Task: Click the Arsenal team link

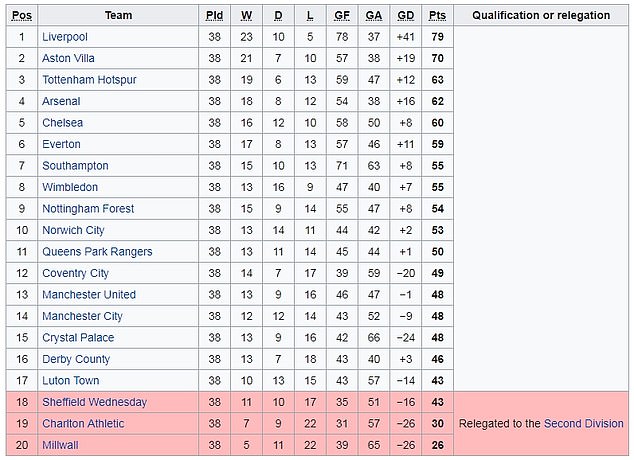Action: 61,101
